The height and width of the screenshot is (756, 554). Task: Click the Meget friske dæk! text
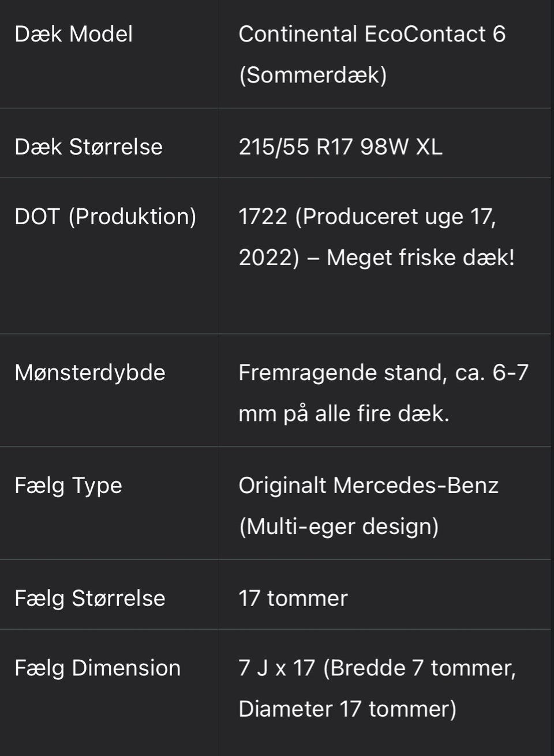pyautogui.click(x=420, y=257)
